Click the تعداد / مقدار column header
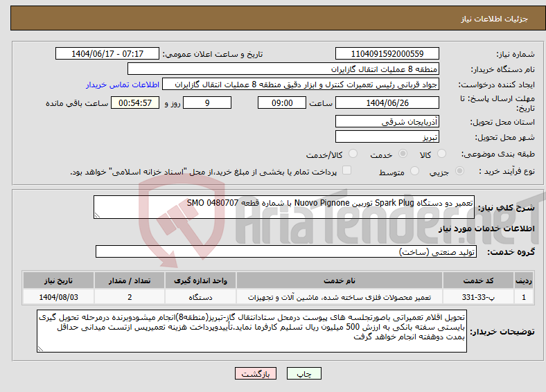The height and width of the screenshot is (392, 546). coord(129,280)
